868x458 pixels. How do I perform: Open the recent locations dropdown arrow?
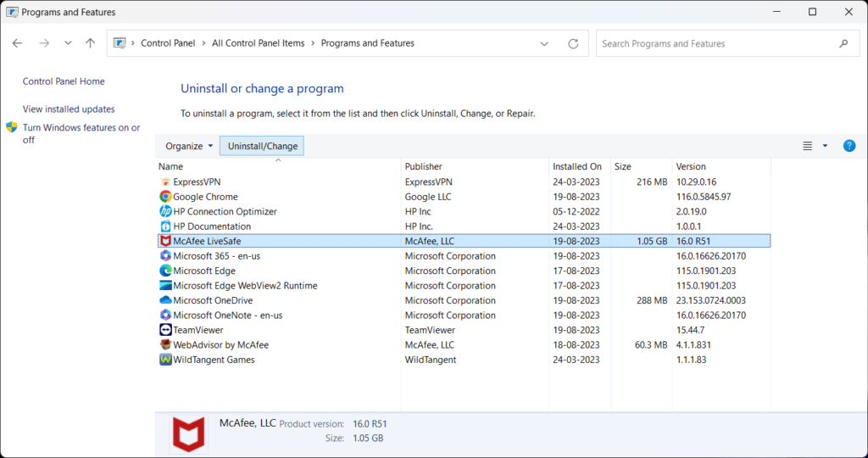click(68, 43)
